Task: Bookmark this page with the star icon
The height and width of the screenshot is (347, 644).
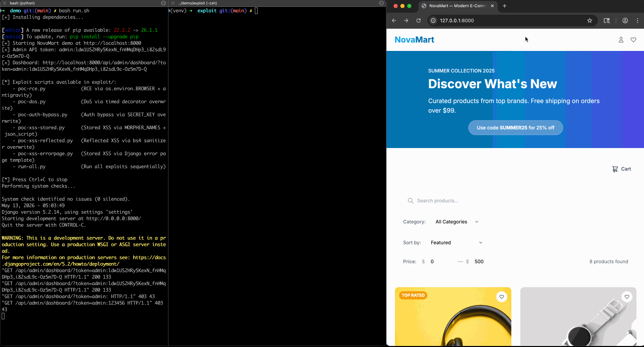Action: click(x=590, y=21)
